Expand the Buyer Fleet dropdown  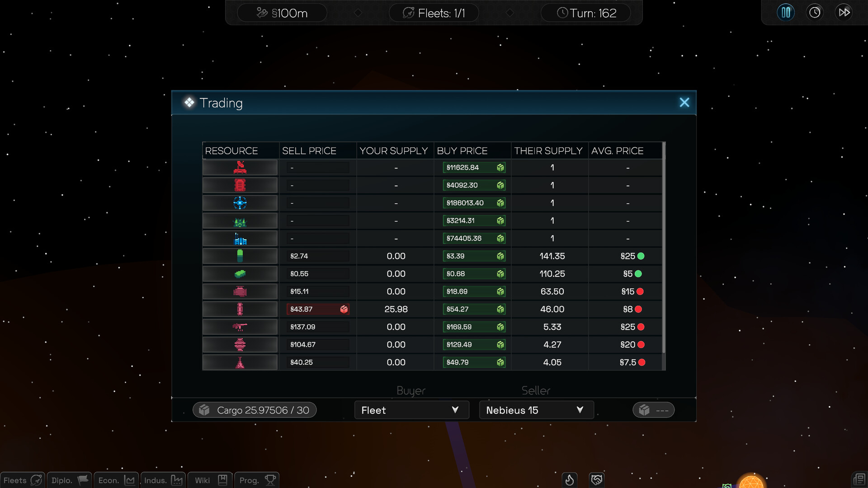pos(411,410)
